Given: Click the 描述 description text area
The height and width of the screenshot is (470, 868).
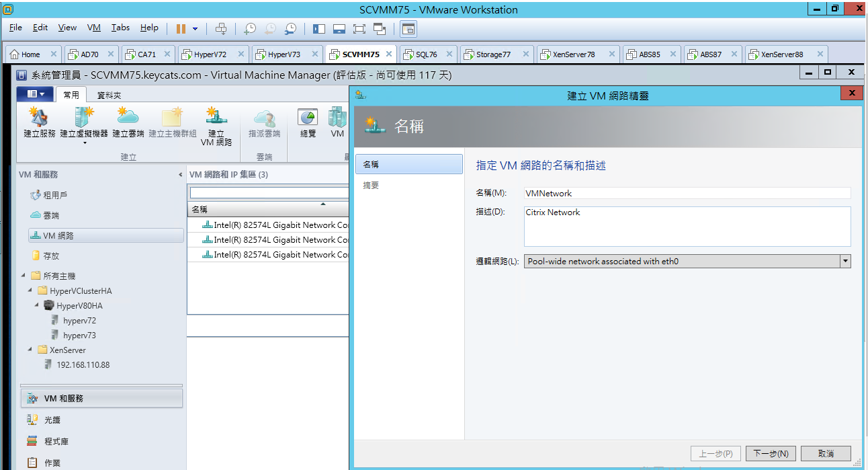Looking at the screenshot, I should [x=687, y=226].
